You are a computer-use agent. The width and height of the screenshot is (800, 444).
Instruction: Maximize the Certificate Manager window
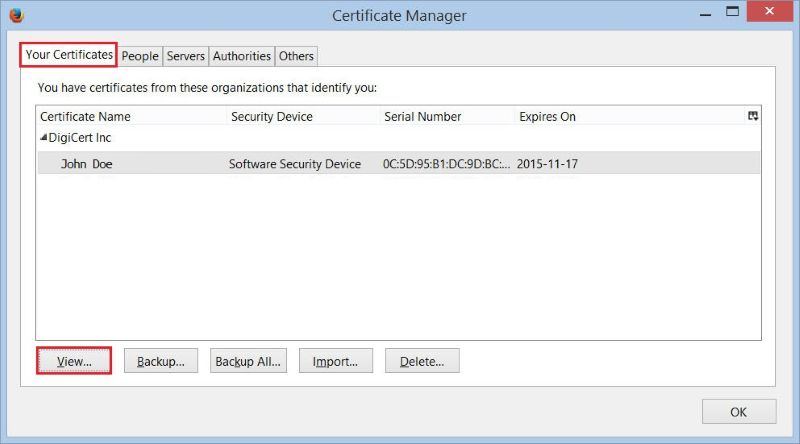[x=733, y=12]
